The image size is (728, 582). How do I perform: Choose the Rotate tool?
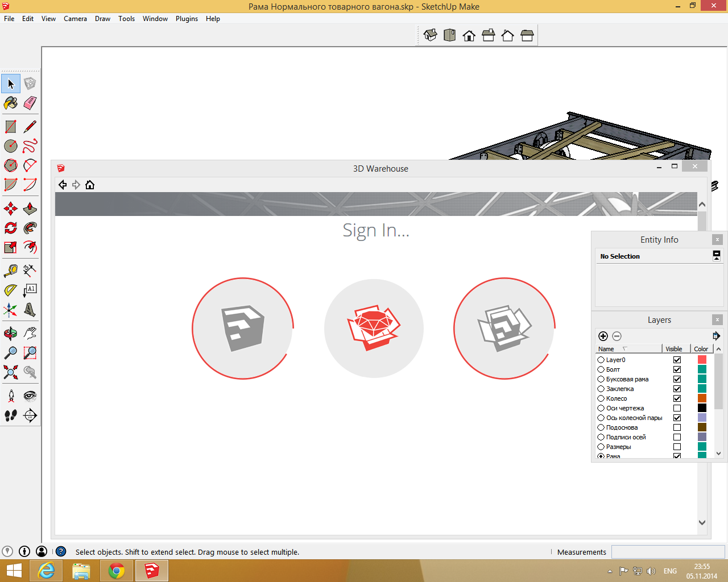pos(11,228)
